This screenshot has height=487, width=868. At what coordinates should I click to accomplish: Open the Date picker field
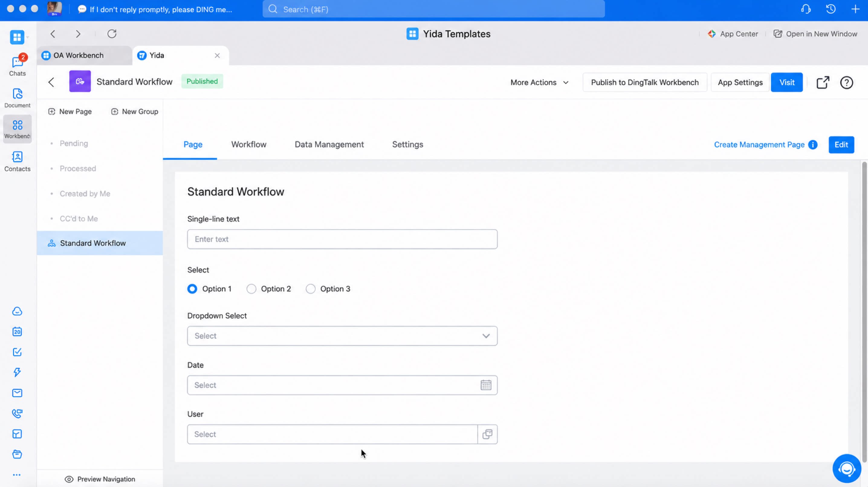(342, 385)
